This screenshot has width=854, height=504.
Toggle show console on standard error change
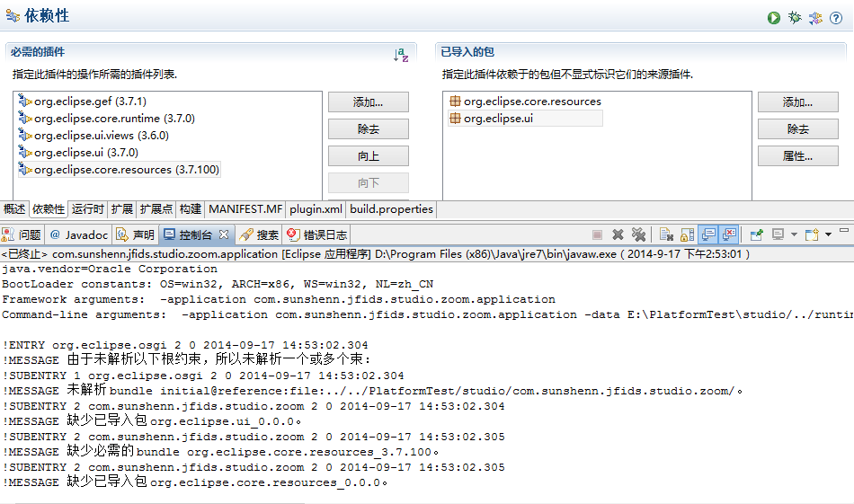coord(729,234)
